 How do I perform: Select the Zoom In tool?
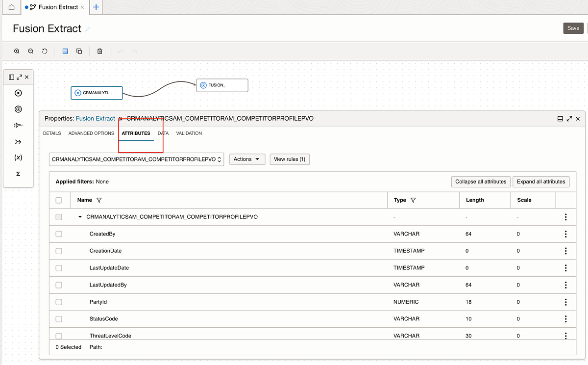tap(17, 51)
